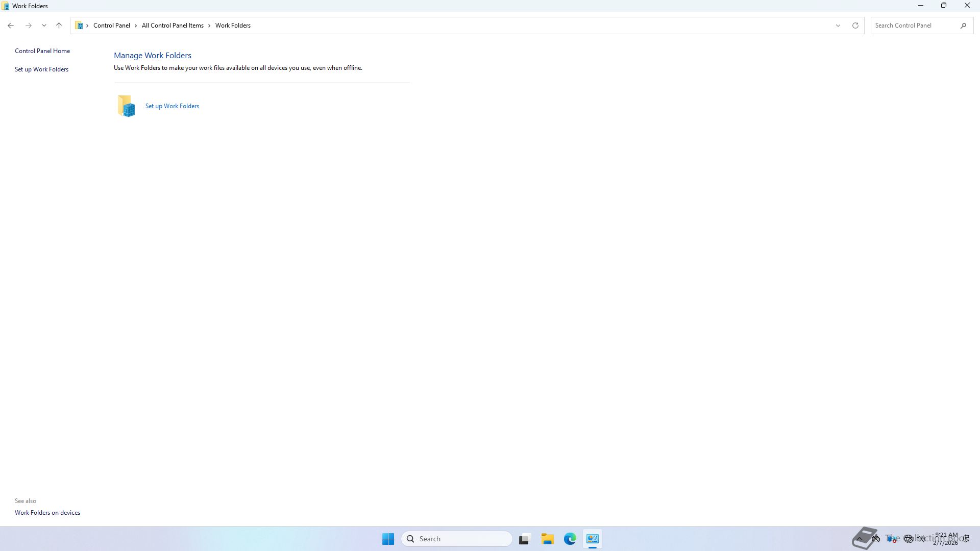This screenshot has height=551, width=980.
Task: Click the Task View taskbar icon
Action: point(524,539)
